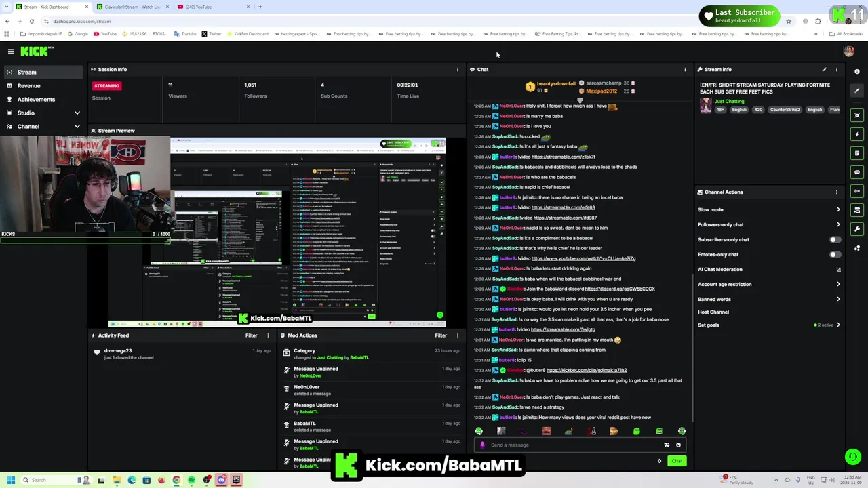
Task: Open AI Chat Moderation external link
Action: (838, 270)
